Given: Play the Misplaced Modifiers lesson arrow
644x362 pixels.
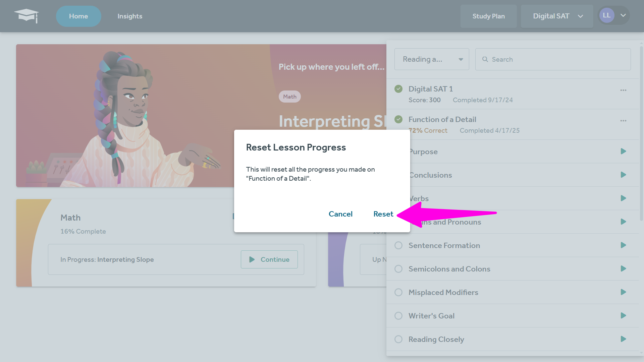Looking at the screenshot, I should (623, 292).
